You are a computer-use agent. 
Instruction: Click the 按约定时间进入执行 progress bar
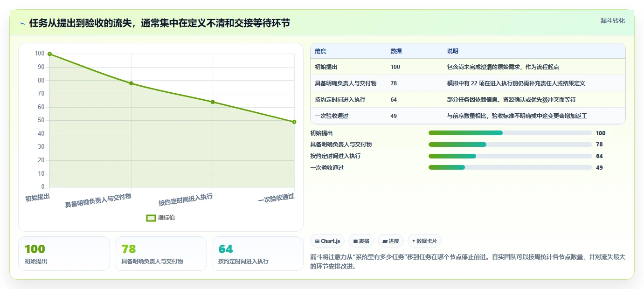pos(510,156)
